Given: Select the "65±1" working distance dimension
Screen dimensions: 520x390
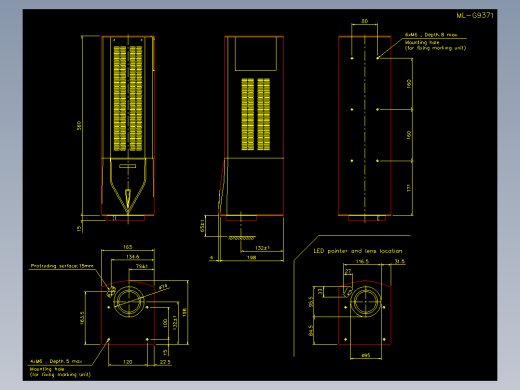Looking at the screenshot, I should point(202,226).
